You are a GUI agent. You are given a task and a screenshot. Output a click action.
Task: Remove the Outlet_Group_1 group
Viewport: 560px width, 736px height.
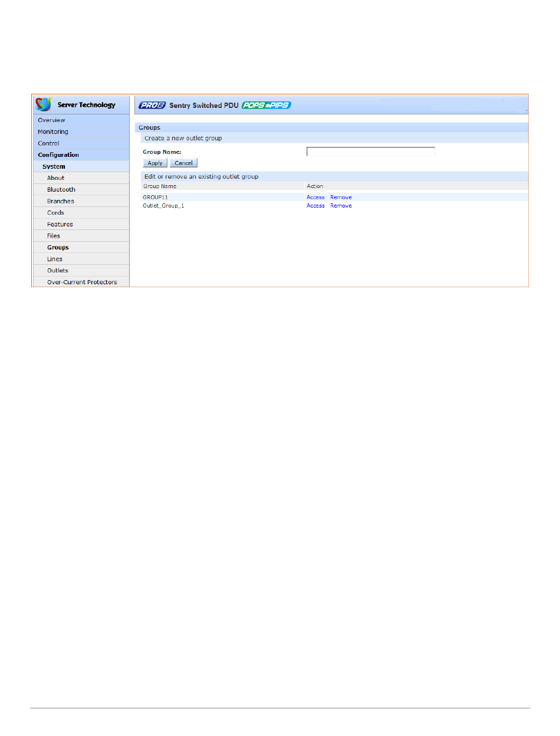341,205
